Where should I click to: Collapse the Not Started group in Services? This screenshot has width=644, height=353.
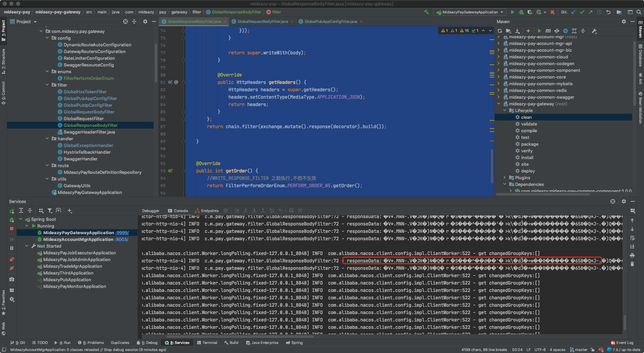27,246
